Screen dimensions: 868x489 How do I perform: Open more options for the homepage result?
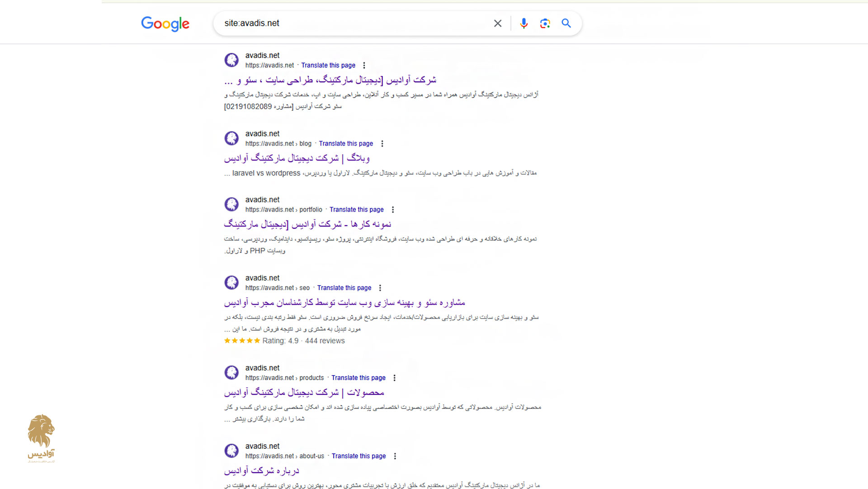pos(364,66)
